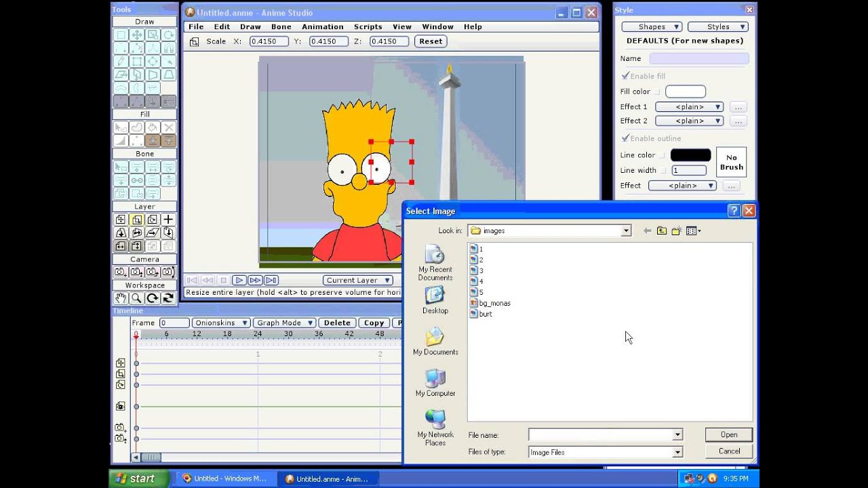The width and height of the screenshot is (868, 488).
Task: Select the Zoom Camera tool
Action: (136, 272)
